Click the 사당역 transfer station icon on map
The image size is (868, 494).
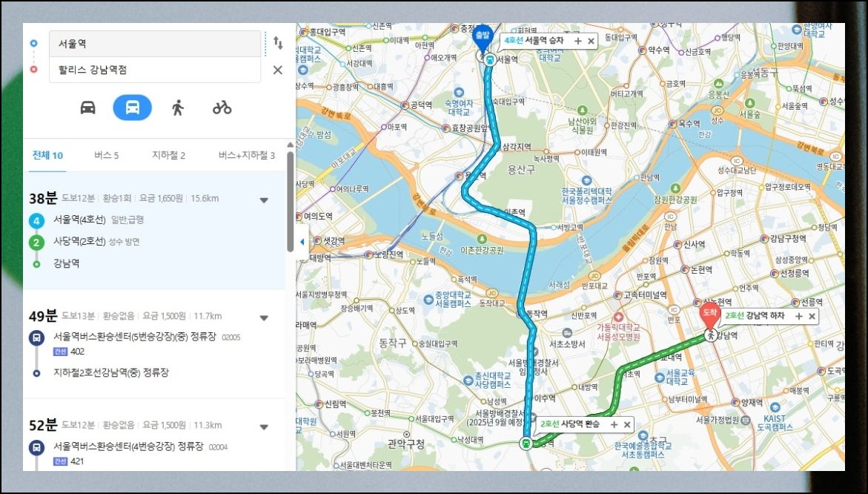[526, 443]
